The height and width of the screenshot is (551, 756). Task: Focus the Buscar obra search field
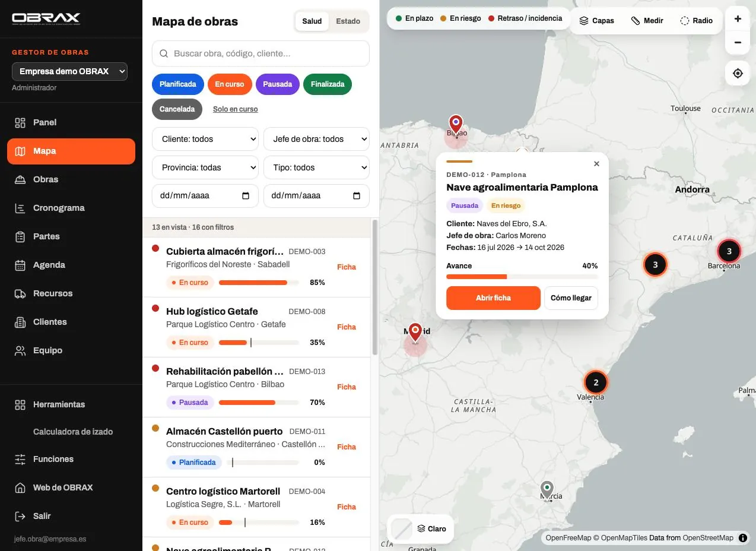(x=261, y=53)
